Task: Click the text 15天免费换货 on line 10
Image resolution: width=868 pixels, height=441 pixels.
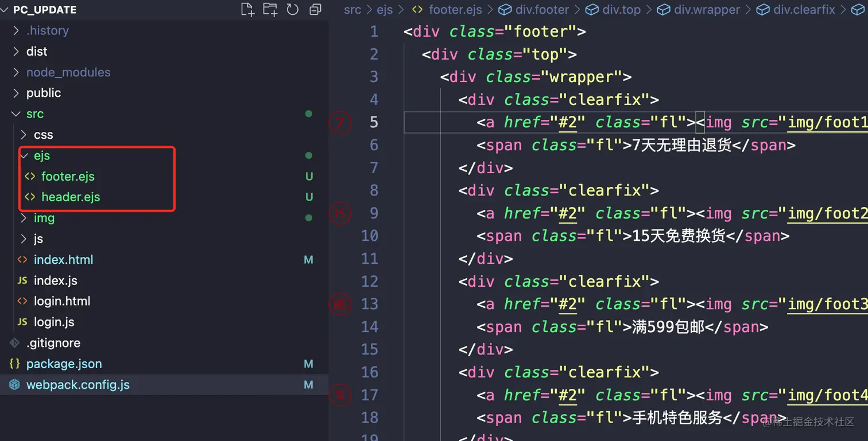Action: (679, 236)
